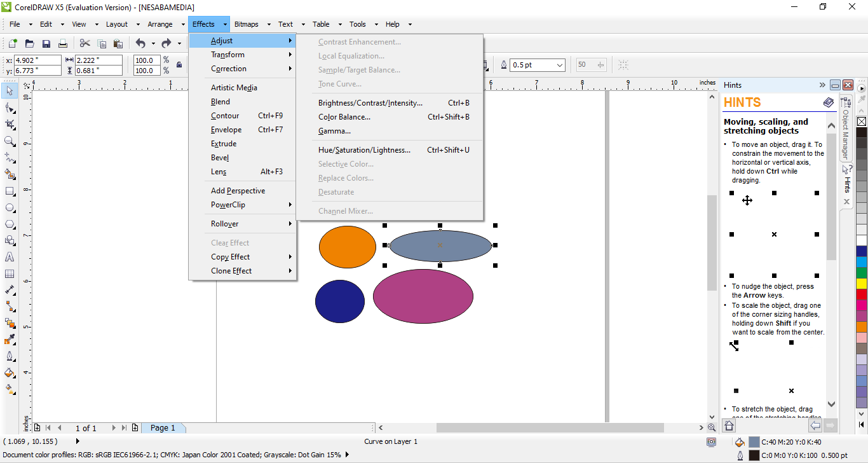
Task: Select the Ellipse tool in toolbox
Action: 10,208
